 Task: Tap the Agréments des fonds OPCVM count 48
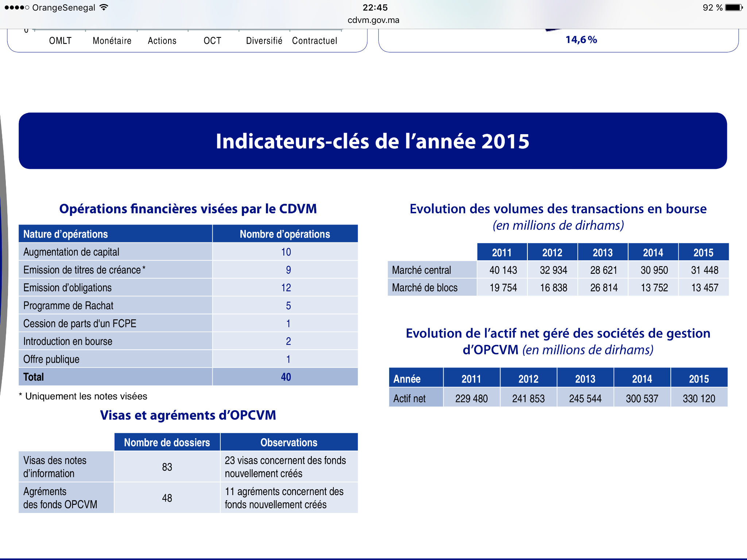point(167,498)
